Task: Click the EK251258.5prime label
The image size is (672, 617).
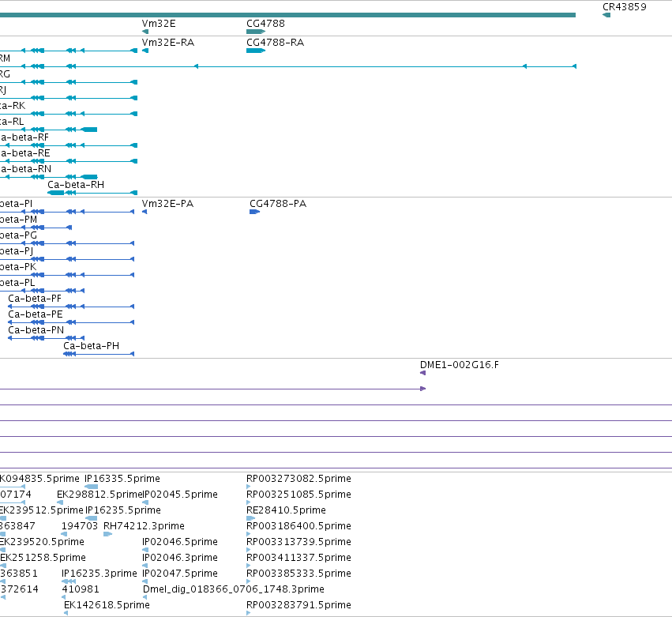Action: [43, 558]
